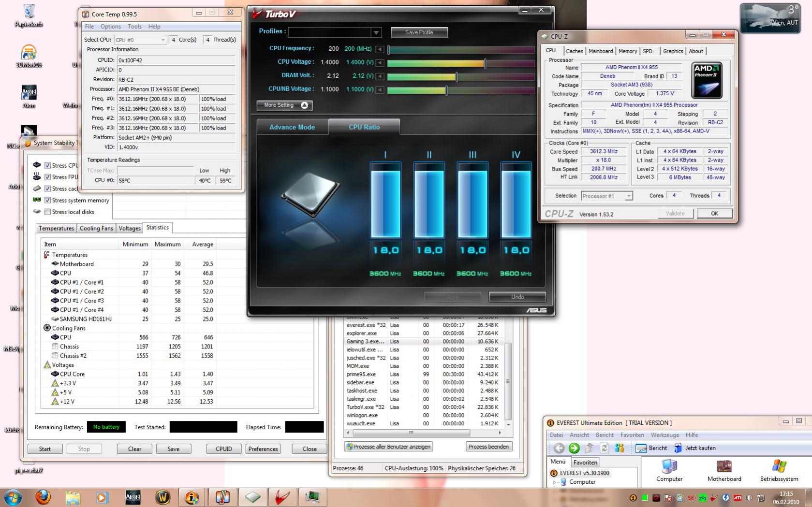The width and height of the screenshot is (812, 507).
Task: Expand Computer node in EVEREST tree
Action: pyautogui.click(x=555, y=482)
